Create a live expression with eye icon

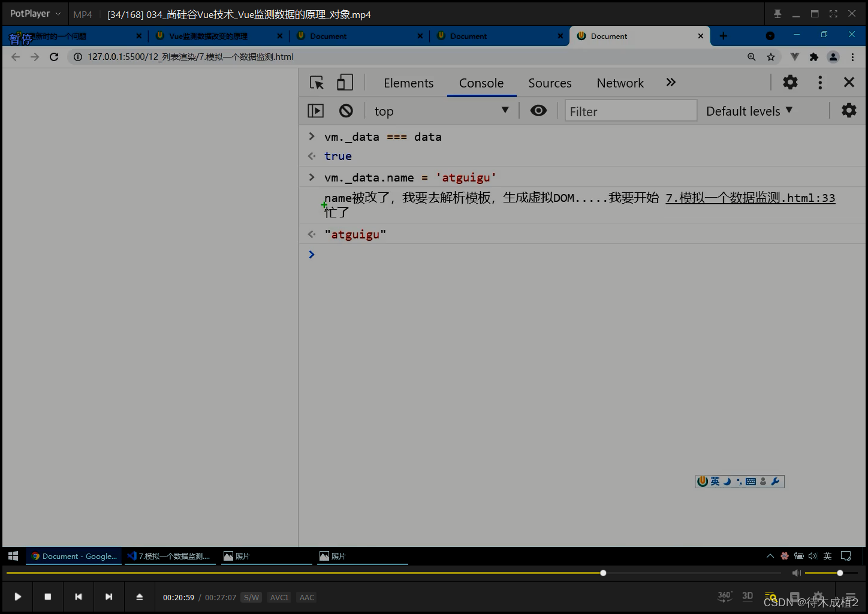click(x=538, y=111)
